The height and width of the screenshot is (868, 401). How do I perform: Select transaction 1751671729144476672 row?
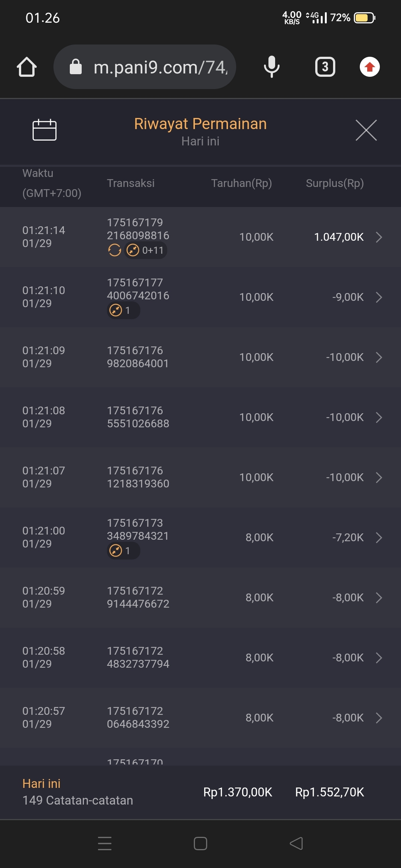tap(200, 598)
